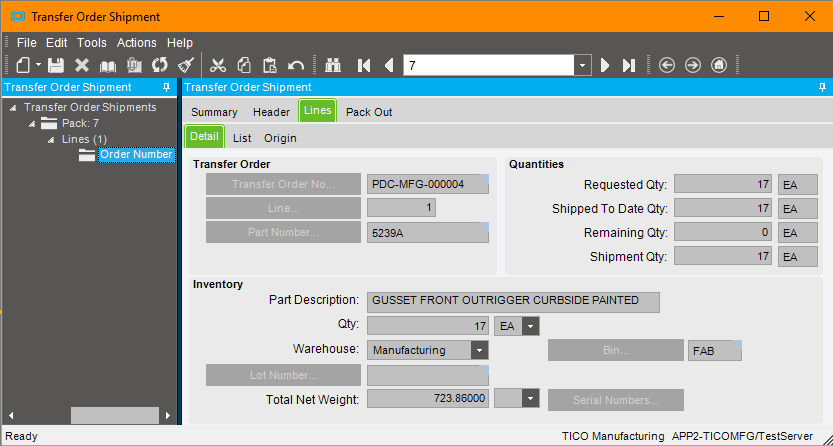Click the Total Net Weight field 723.86000
Viewport: 833px width, 446px height.
[428, 399]
